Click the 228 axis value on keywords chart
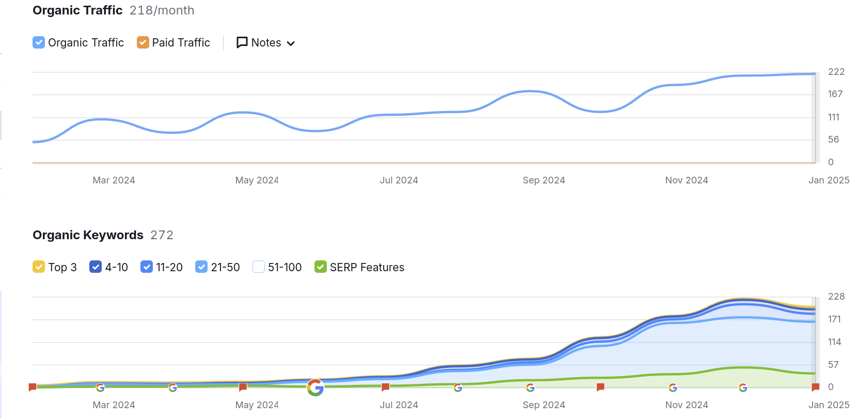868x419 pixels. tap(836, 297)
